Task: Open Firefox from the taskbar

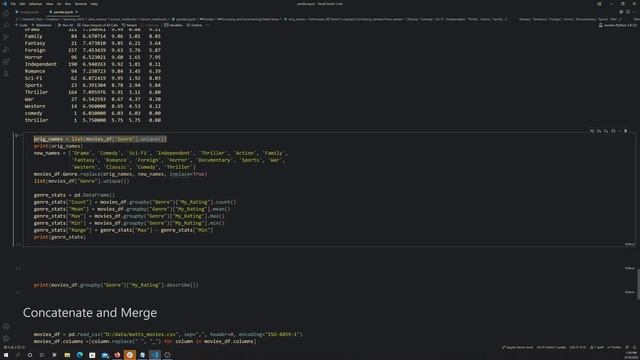Action: (117, 355)
